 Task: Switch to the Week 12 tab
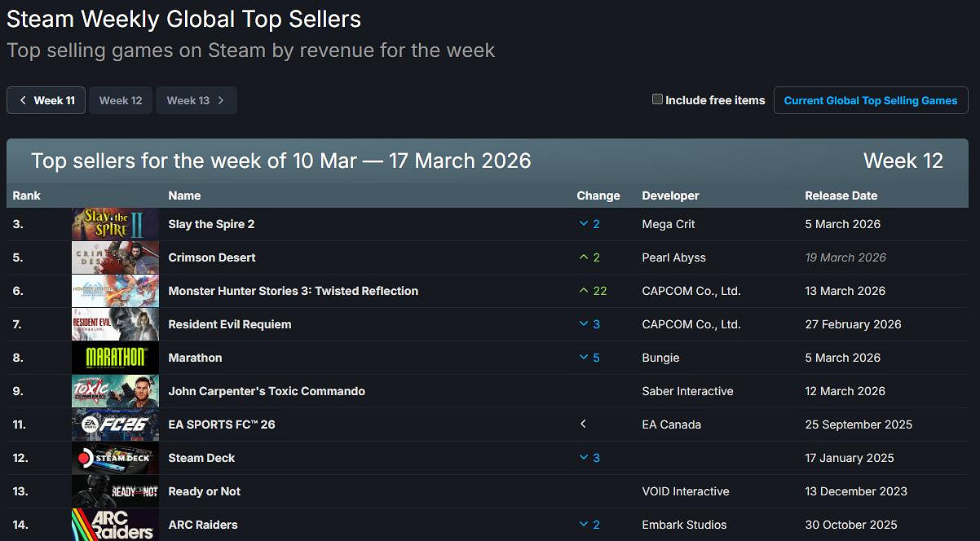pyautogui.click(x=121, y=100)
